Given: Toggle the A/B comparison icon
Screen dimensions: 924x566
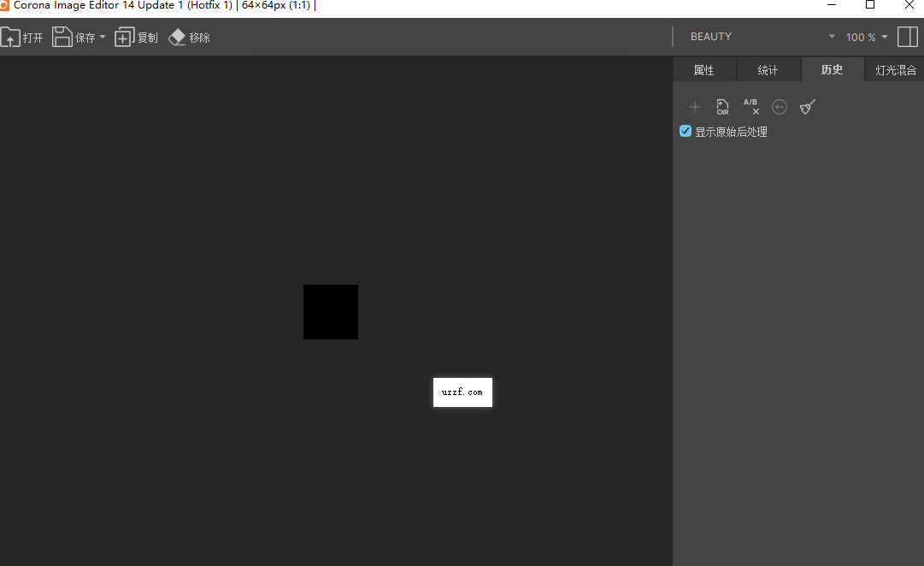Looking at the screenshot, I should pos(750,107).
